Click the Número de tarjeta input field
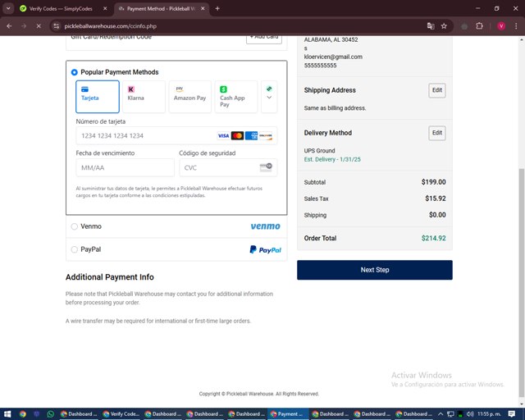Viewport: 525px width, 420px height. (x=176, y=135)
